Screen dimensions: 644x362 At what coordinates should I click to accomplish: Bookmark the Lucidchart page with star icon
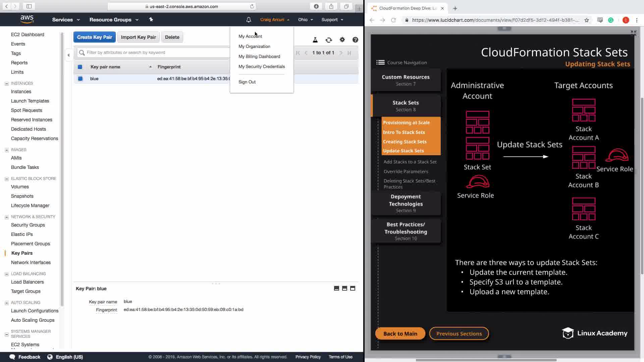(587, 20)
